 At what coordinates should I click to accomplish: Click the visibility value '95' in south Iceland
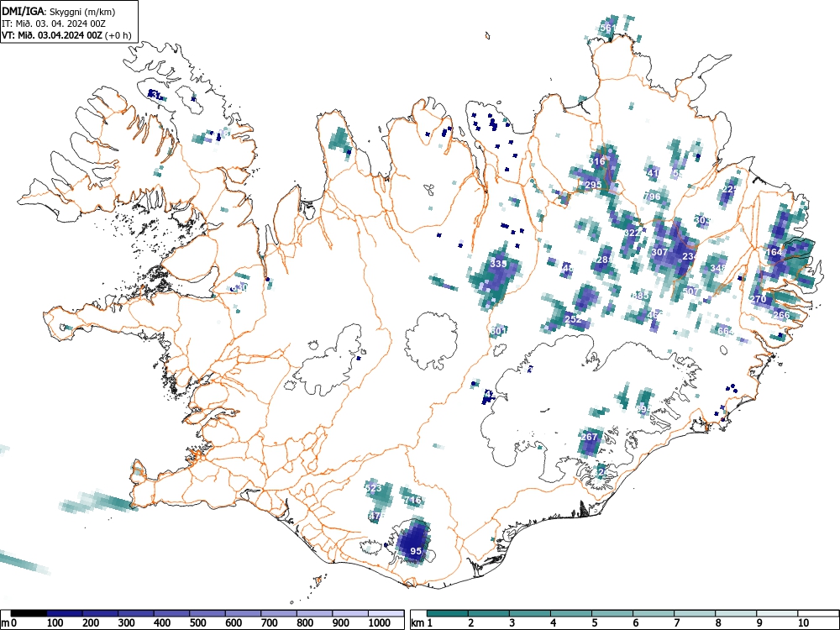coord(416,551)
